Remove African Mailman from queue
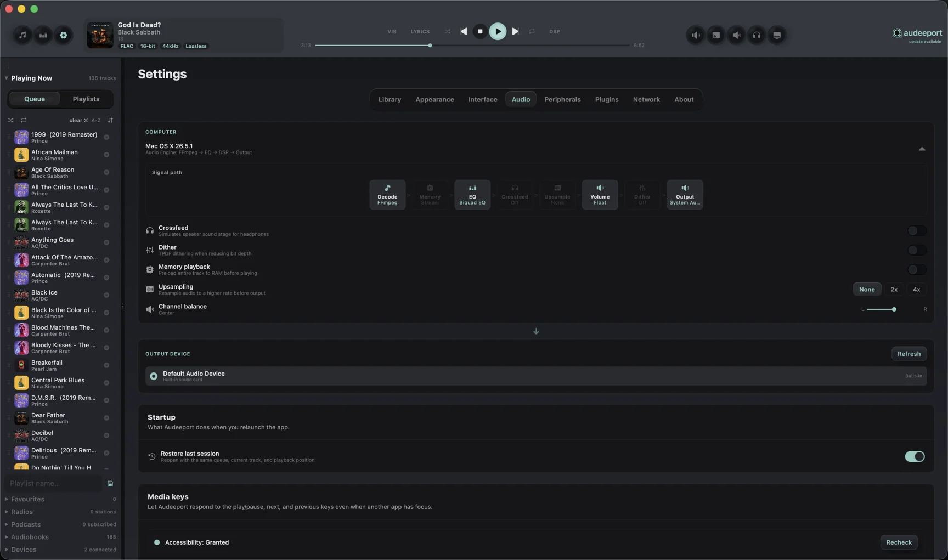This screenshot has height=560, width=948. point(106,155)
